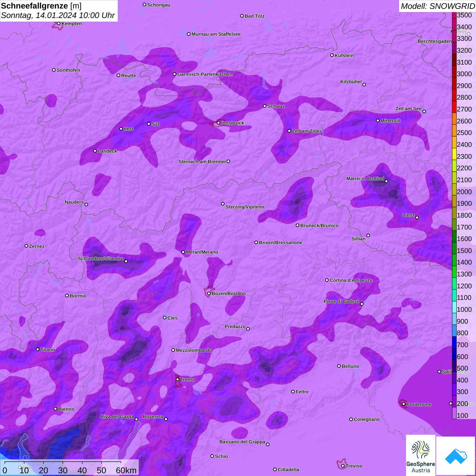Select the Zell am See marker dot
This screenshot has height=476, width=476.
(x=424, y=111)
